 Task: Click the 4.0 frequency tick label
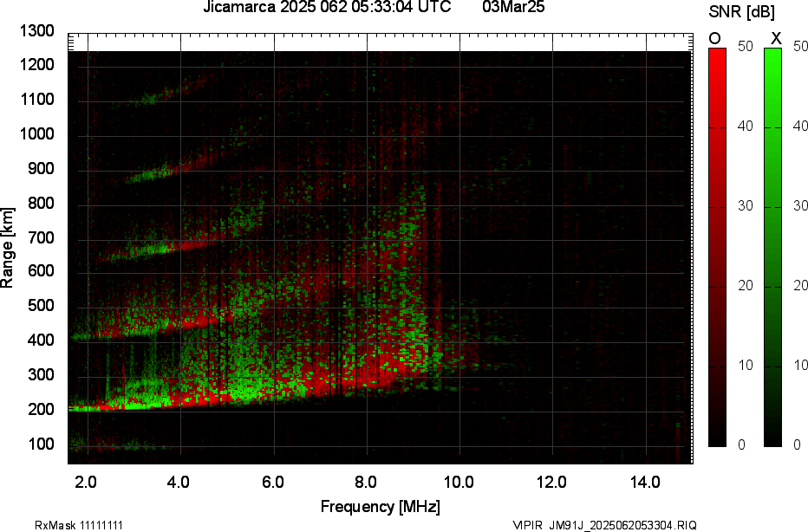tap(179, 483)
